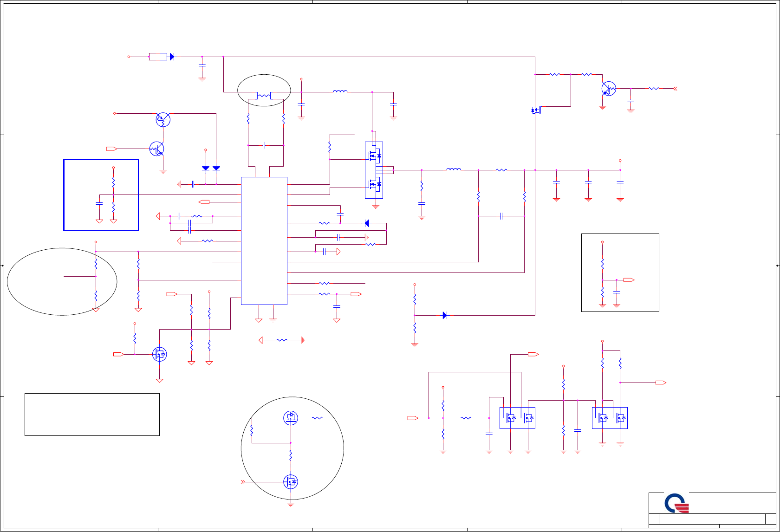Select the upper MOSFET inside the large bottom circle
Screen dimensions: 780x532
(291, 418)
